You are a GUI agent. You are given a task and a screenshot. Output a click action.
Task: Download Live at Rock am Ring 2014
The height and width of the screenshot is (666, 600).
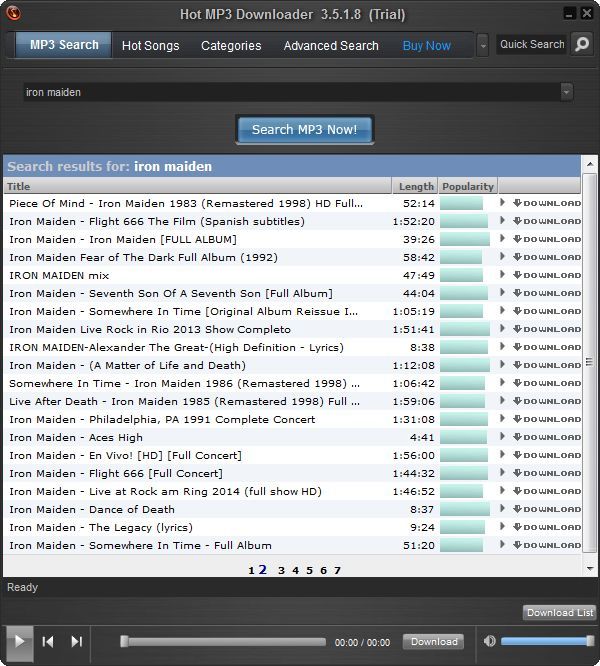(x=546, y=491)
